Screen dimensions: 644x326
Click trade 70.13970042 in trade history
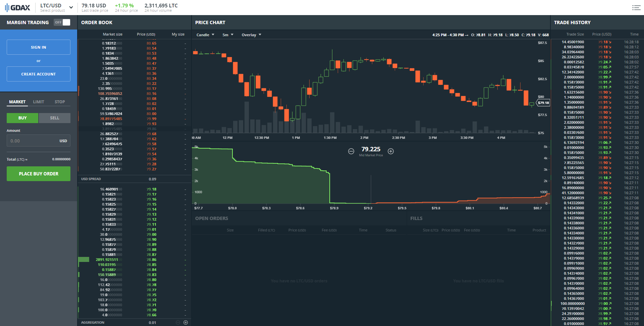tap(597, 309)
